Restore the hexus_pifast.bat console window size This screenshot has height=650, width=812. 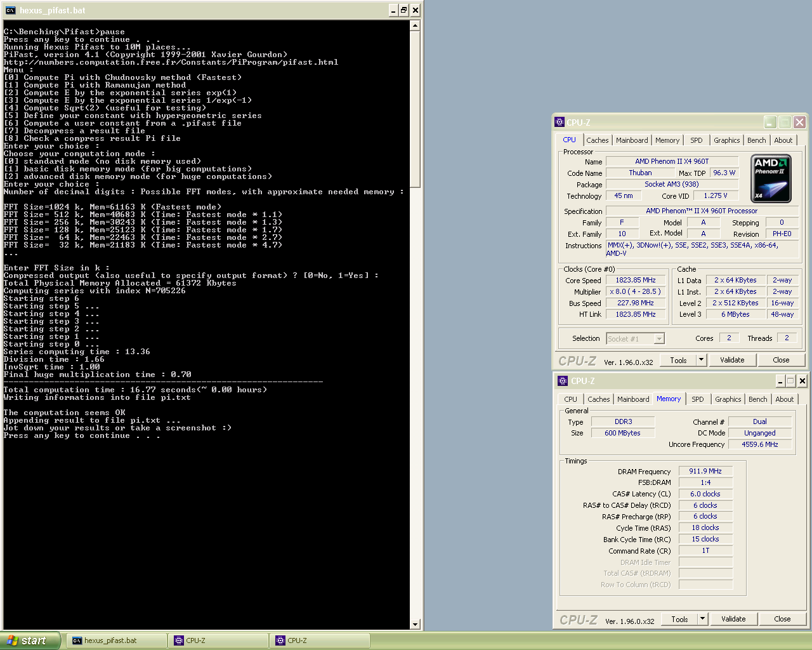pos(404,10)
